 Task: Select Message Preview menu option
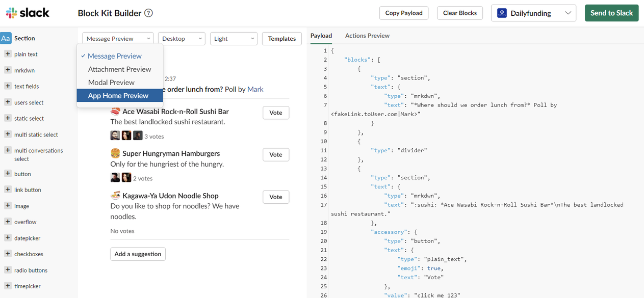coord(120,56)
